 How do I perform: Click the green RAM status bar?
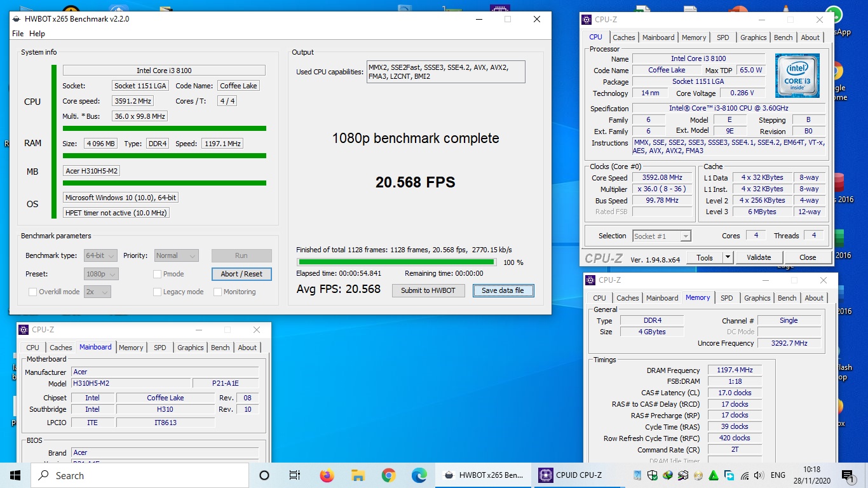(x=164, y=156)
